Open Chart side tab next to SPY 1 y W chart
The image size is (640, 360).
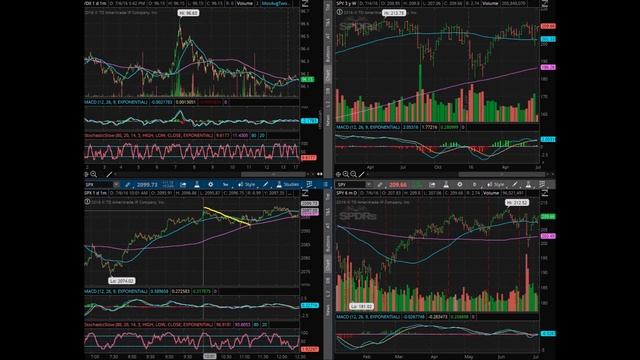[x=328, y=75]
